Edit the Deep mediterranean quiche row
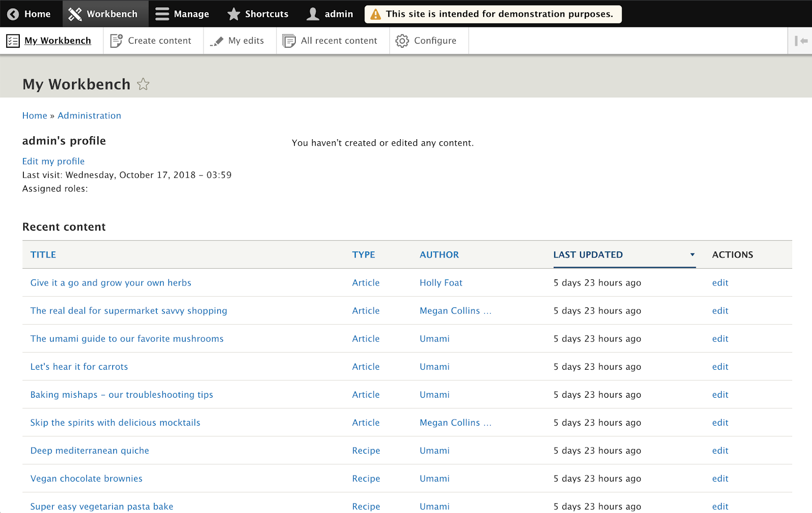 [x=720, y=451]
